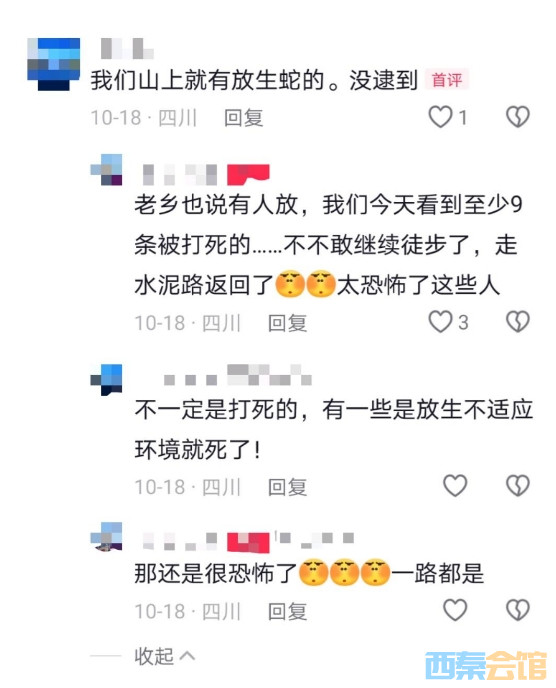556x688 pixels.
Task: Like the reply 那还是很恐怖了
Action: pos(455,610)
